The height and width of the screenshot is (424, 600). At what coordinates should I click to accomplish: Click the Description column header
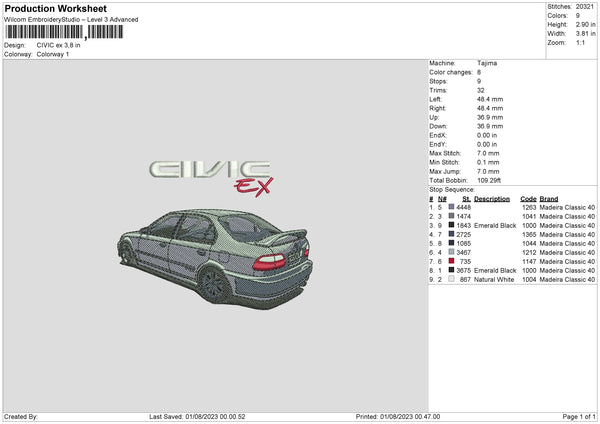(x=492, y=199)
